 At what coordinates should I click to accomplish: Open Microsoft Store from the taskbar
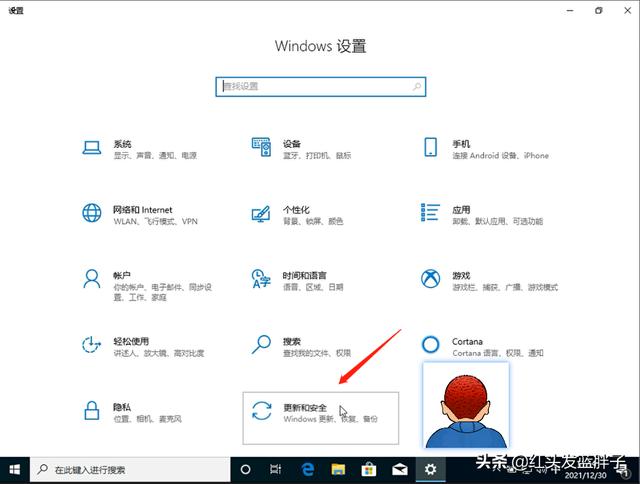coord(369,470)
